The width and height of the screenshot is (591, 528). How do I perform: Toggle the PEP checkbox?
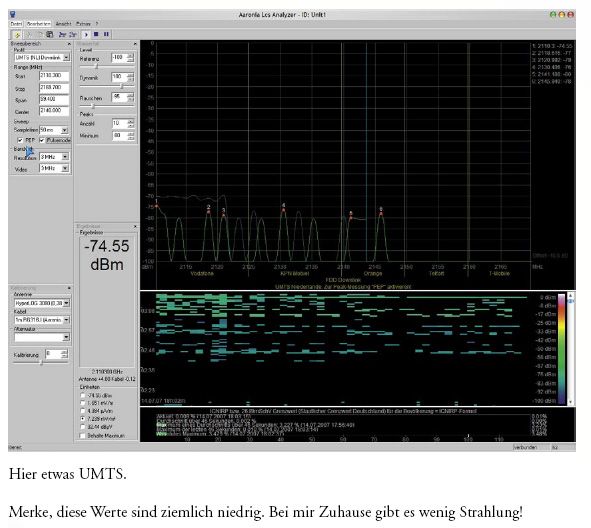point(20,140)
